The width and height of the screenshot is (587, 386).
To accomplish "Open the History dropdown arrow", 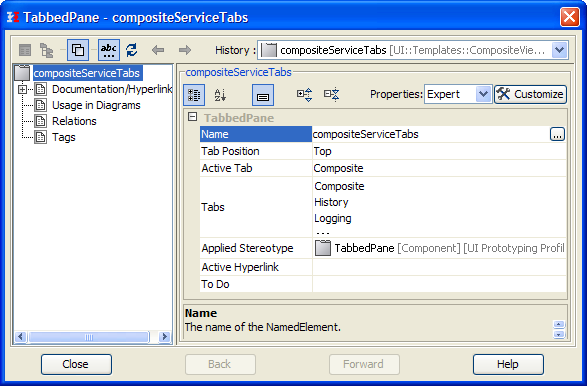I will point(560,50).
